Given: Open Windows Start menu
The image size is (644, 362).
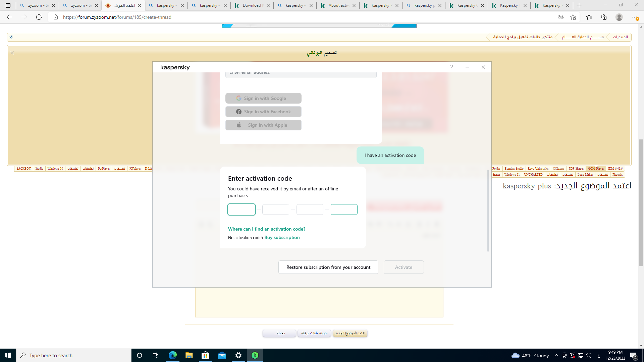Looking at the screenshot, I should point(8,355).
